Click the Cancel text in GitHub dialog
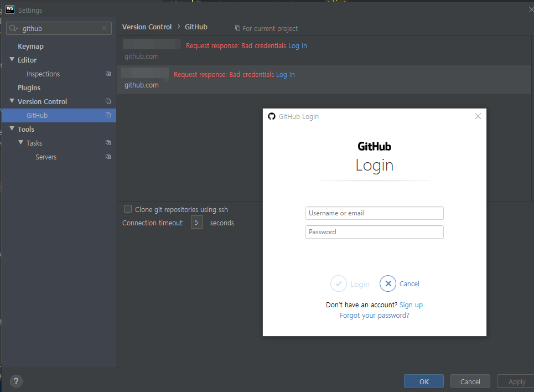 (409, 283)
